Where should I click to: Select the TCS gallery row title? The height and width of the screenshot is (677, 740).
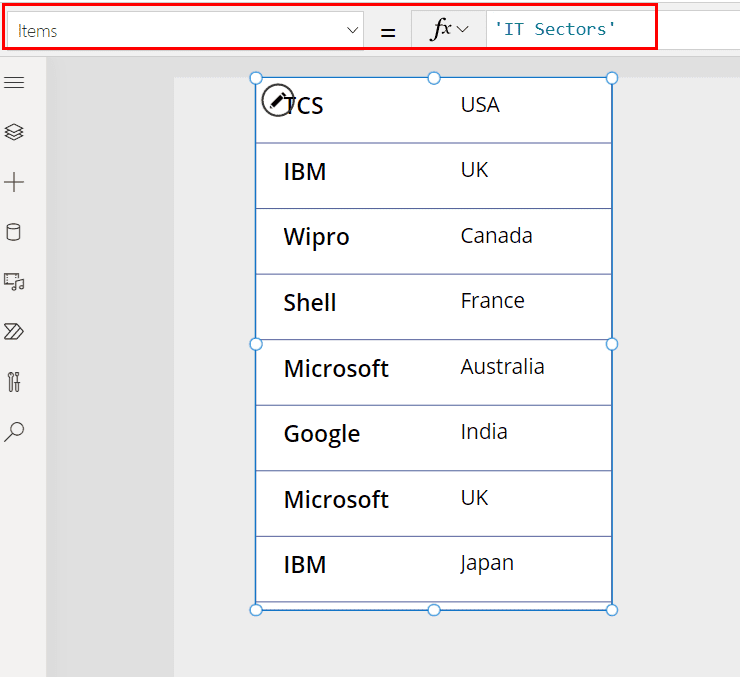(303, 105)
